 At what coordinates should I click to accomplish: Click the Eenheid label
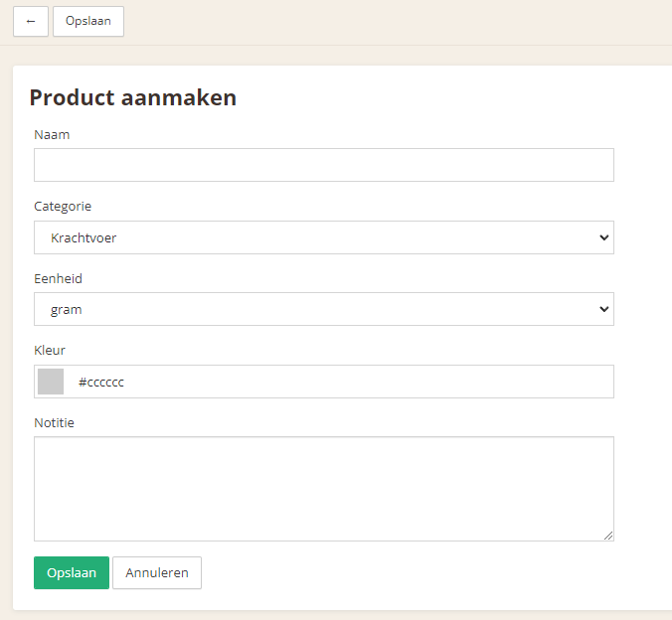(59, 278)
